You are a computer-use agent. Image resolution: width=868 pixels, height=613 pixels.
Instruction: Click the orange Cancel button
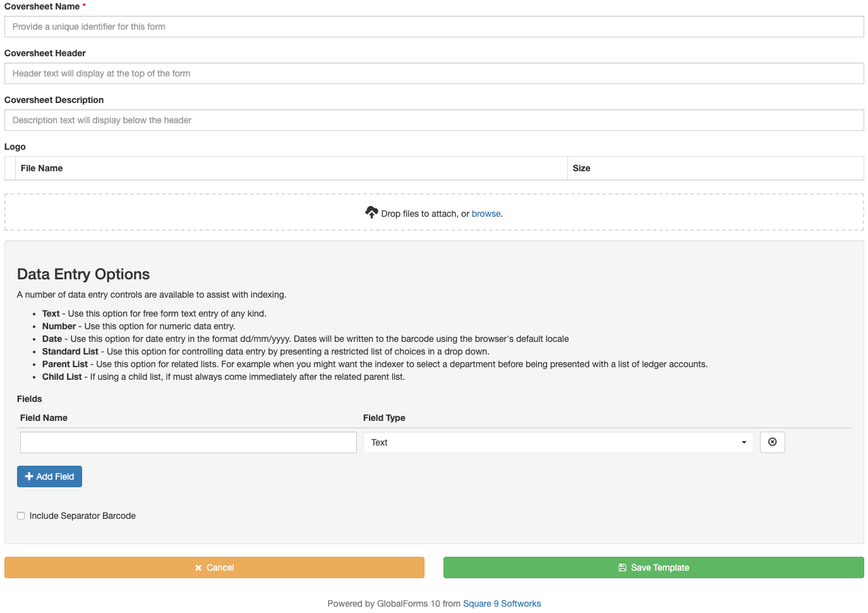214,567
